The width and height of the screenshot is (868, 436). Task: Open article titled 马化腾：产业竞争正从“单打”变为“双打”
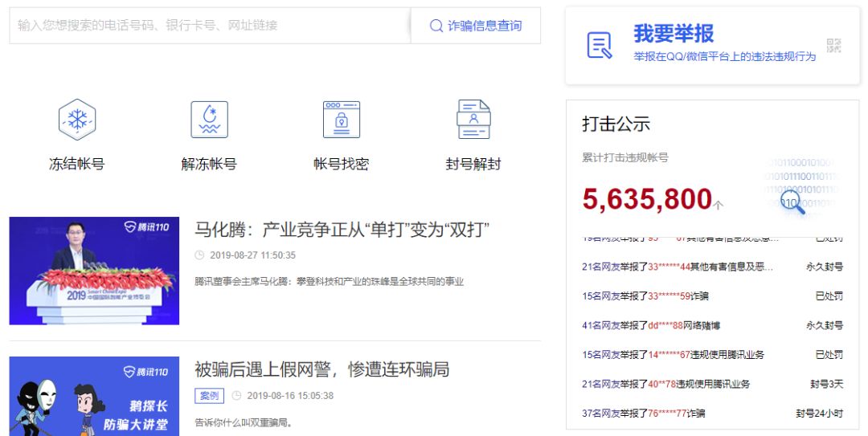click(342, 229)
